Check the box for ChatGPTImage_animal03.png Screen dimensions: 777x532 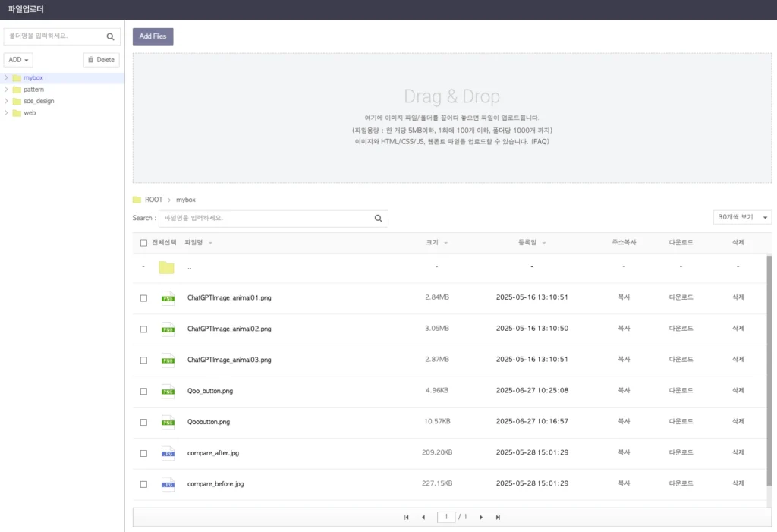tap(143, 360)
